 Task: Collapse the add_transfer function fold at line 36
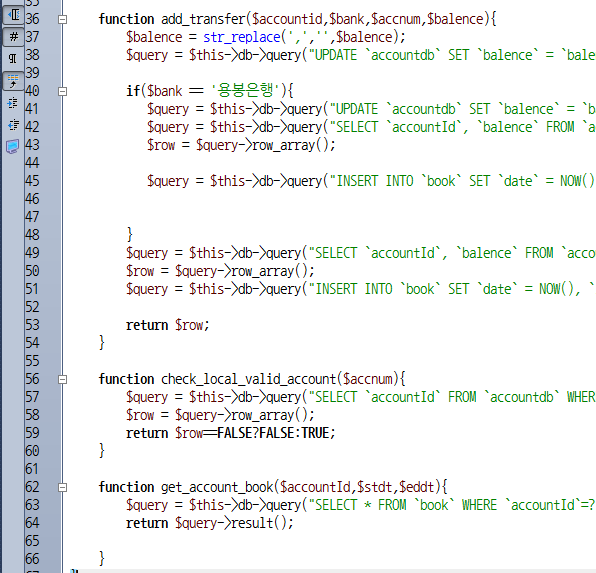point(62,19)
